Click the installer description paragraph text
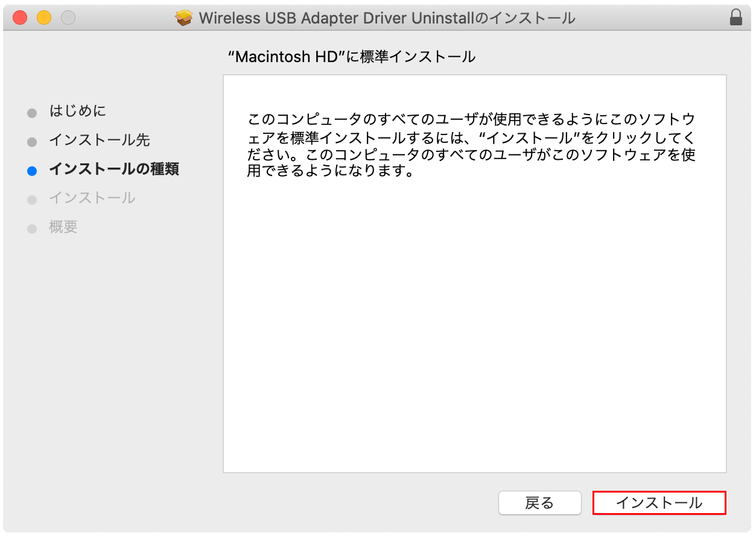Image resolution: width=756 pixels, height=536 pixels. pyautogui.click(x=471, y=144)
